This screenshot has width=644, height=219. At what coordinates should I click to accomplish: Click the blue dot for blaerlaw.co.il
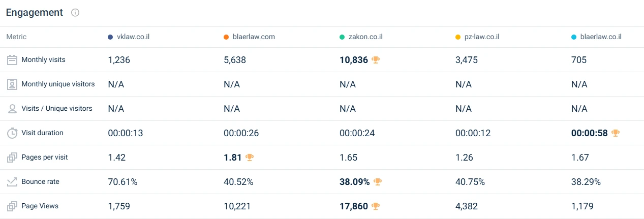pos(574,37)
